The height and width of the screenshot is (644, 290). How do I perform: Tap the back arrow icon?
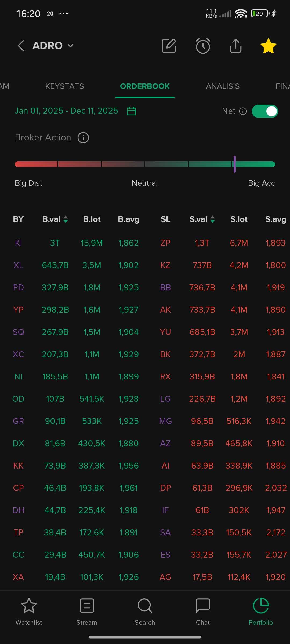tap(21, 46)
